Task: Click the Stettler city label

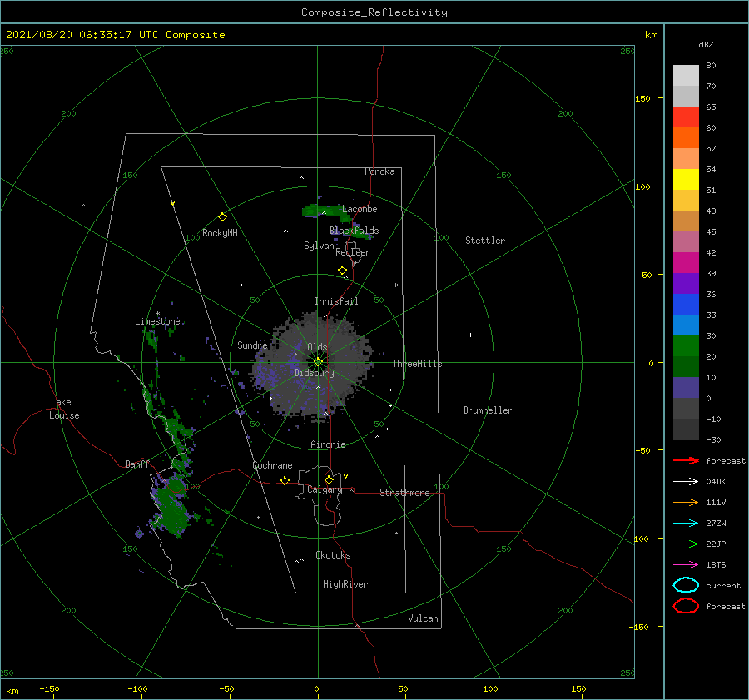Action: [485, 241]
